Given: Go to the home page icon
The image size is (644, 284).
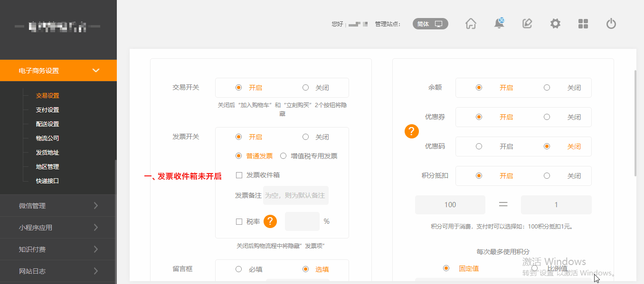Looking at the screenshot, I should 470,24.
